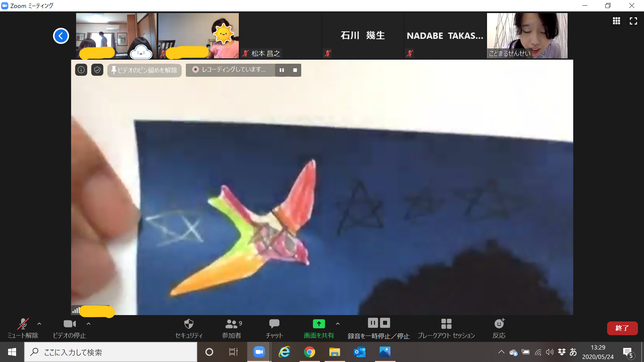Open the meeting info icon
Image resolution: width=644 pixels, height=362 pixels.
(81, 70)
